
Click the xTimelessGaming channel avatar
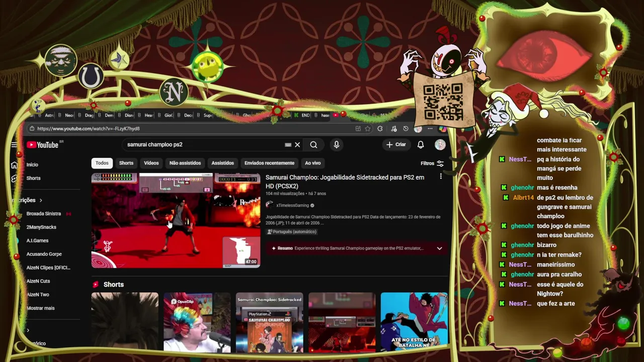270,205
